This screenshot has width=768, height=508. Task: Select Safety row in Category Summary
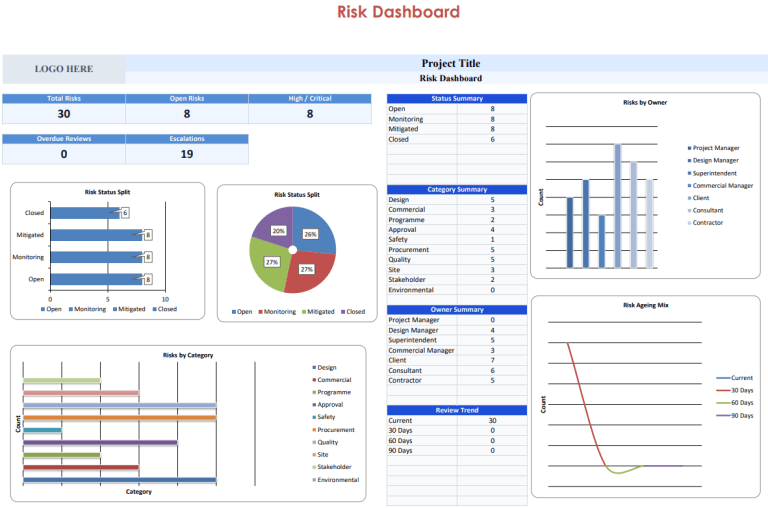[457, 240]
